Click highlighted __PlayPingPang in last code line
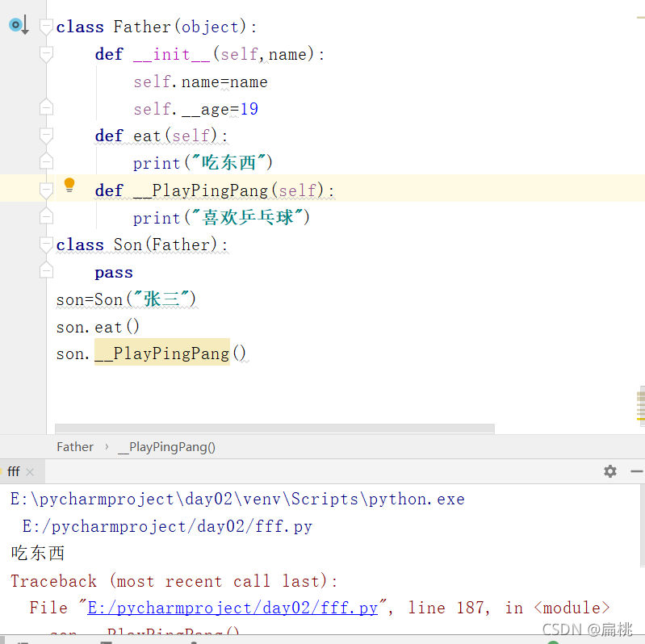Image resolution: width=645 pixels, height=644 pixels. point(162,353)
